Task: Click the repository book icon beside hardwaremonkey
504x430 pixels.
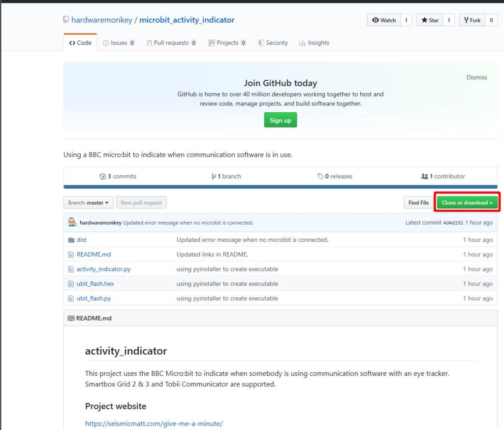Action: point(66,20)
